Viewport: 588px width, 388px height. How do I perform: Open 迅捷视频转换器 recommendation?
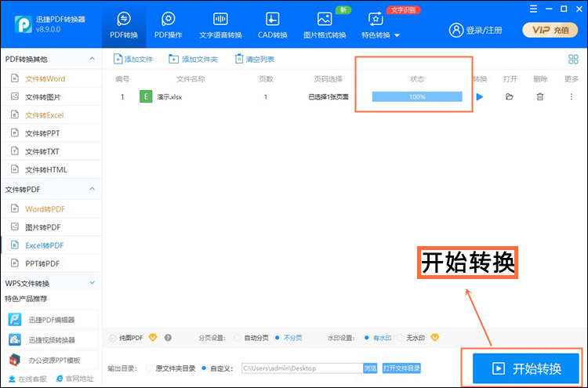(52, 340)
